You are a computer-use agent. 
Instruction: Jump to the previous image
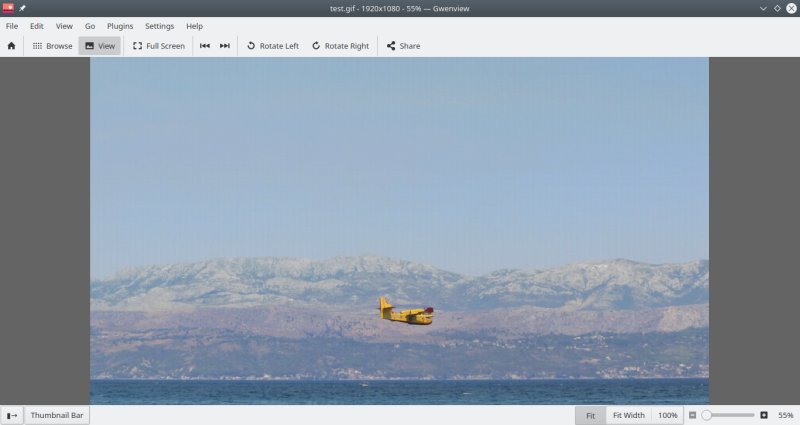click(x=205, y=46)
